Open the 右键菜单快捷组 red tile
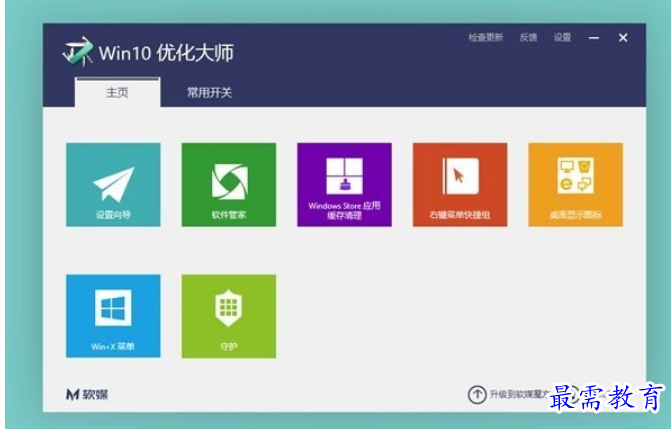The width and height of the screenshot is (671, 429). pyautogui.click(x=460, y=185)
